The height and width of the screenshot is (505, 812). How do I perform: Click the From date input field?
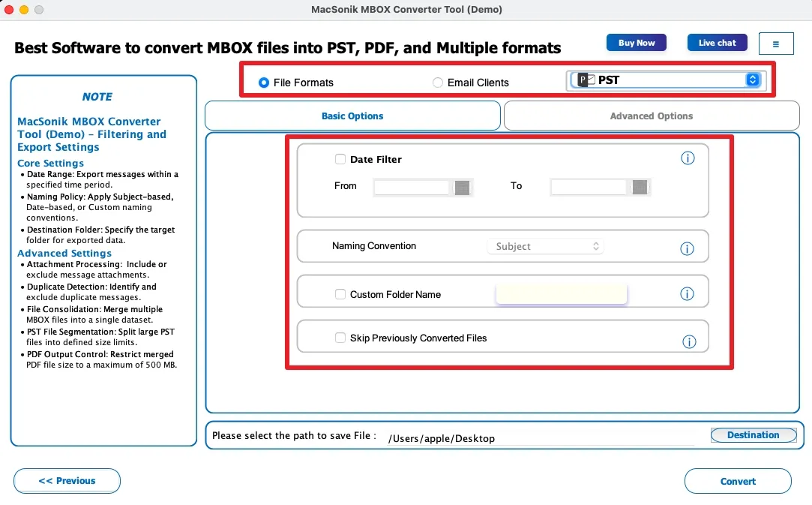point(412,187)
